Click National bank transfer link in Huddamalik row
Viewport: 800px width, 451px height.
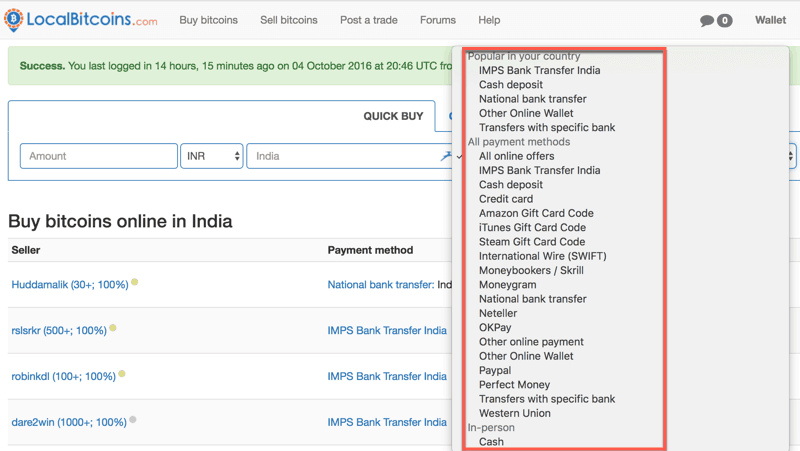point(381,285)
